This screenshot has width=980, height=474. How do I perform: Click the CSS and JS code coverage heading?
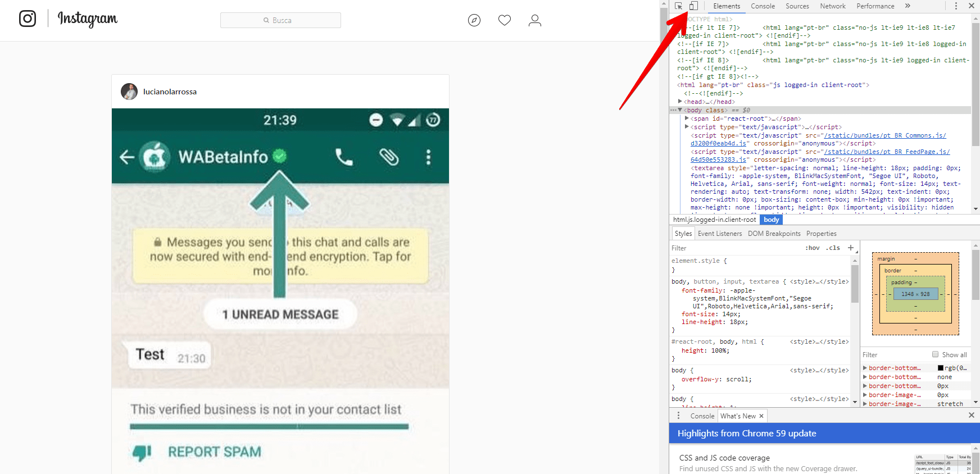point(724,458)
